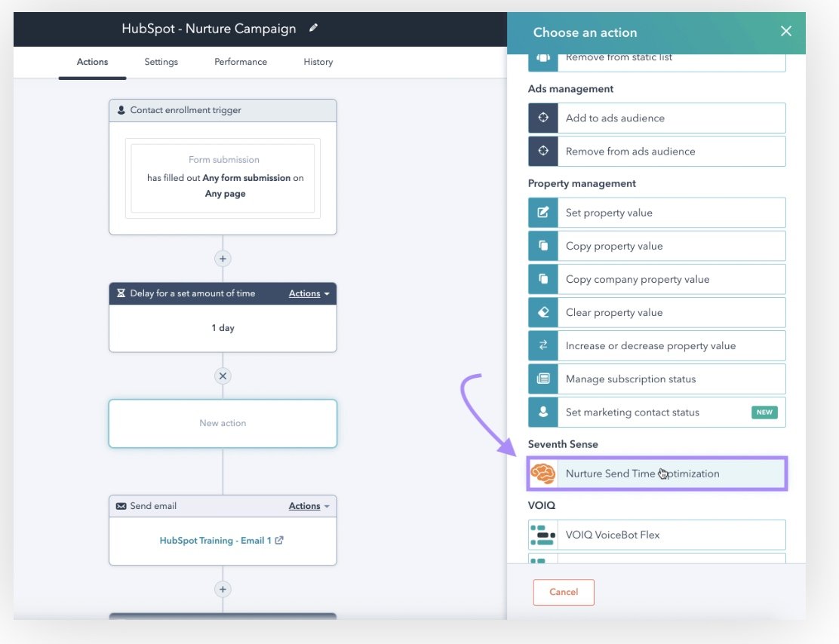Screen dimensions: 839x644
Task: Choose Remove from static list action
Action: [656, 62]
